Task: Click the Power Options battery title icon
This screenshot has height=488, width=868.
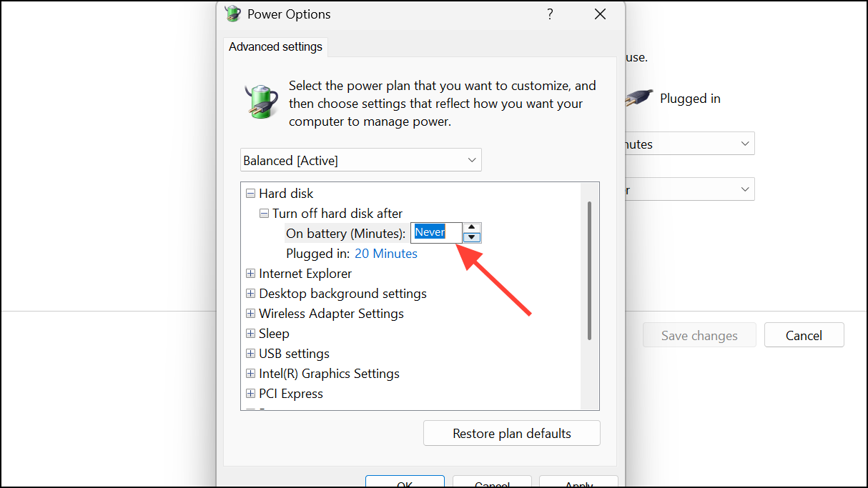Action: click(x=233, y=14)
